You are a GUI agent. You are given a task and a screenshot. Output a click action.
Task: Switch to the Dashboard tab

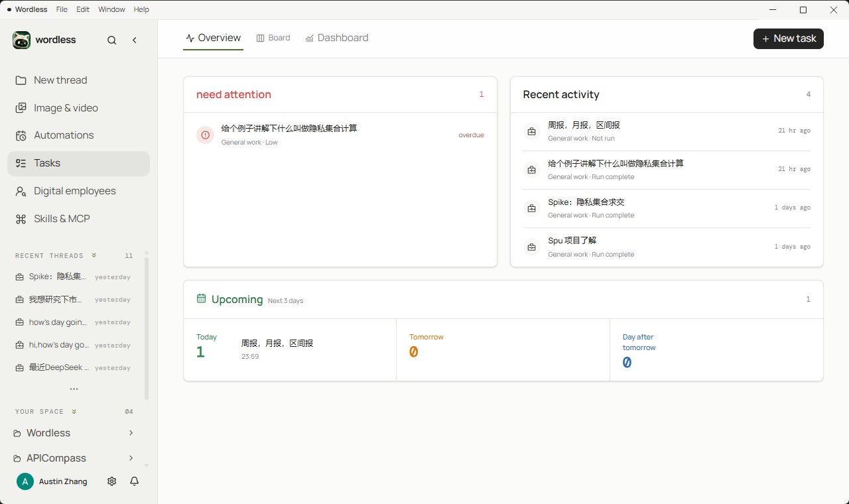pos(337,38)
